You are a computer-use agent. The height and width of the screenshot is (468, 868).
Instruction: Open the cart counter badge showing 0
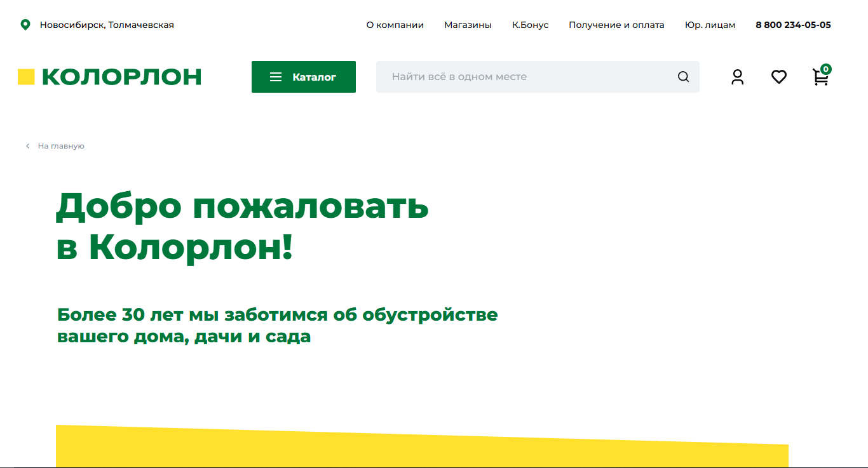(825, 69)
